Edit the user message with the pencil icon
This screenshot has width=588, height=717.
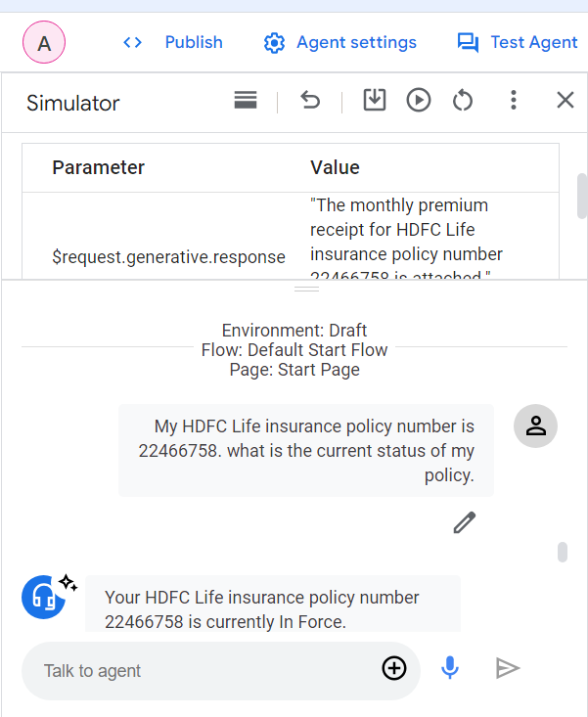[465, 522]
